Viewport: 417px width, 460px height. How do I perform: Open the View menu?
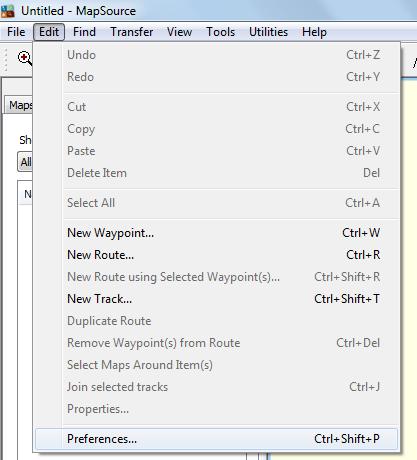(x=179, y=32)
